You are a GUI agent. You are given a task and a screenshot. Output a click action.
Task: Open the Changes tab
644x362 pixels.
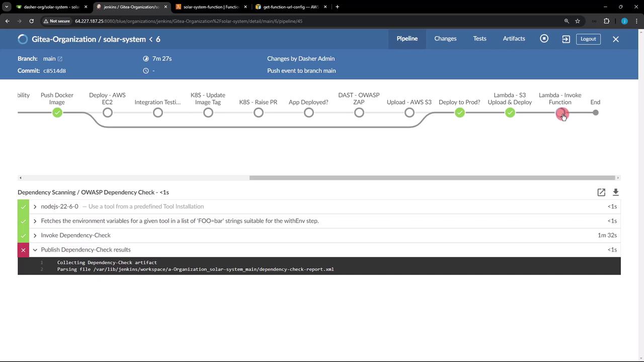click(445, 39)
